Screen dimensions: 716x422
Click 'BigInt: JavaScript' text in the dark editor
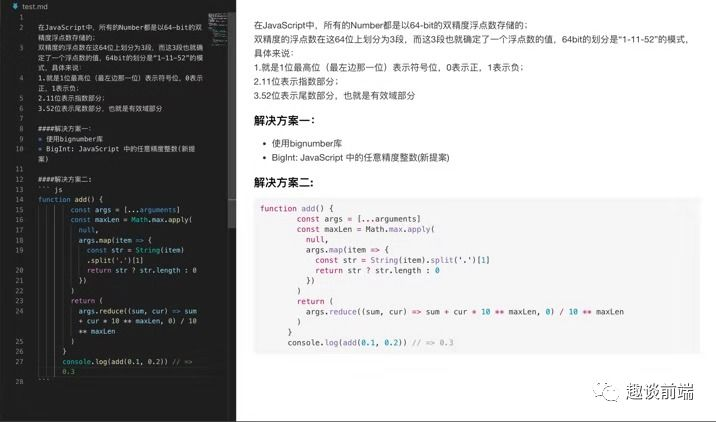coord(82,149)
